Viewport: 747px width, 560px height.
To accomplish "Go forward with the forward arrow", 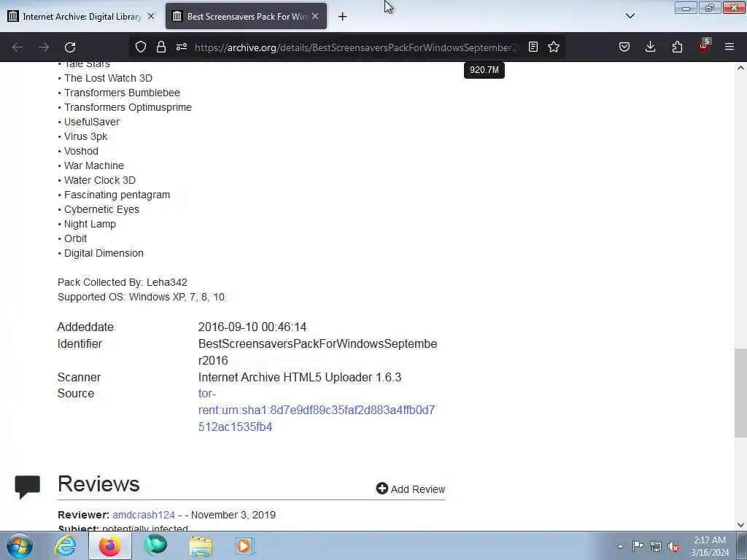I will [44, 47].
